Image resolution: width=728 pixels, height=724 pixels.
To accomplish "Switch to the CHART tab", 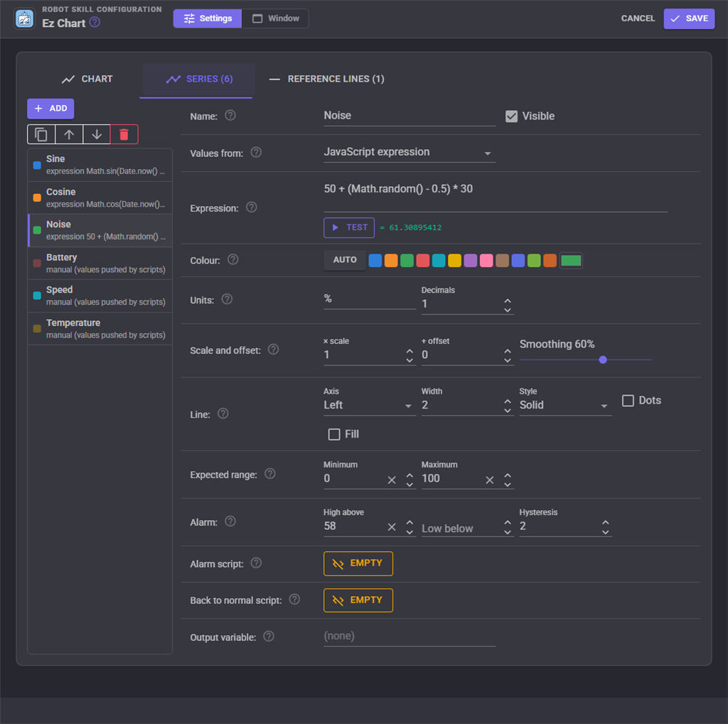I will pos(87,79).
